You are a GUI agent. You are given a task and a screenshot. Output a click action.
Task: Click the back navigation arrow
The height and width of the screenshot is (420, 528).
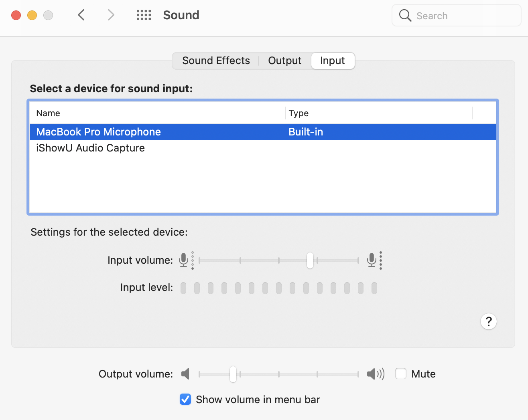click(x=81, y=15)
